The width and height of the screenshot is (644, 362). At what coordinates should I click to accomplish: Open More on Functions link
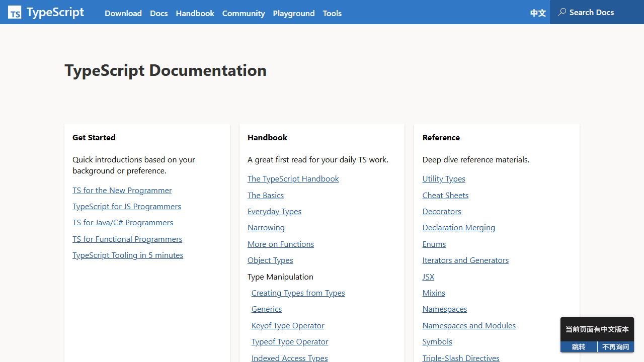coord(281,244)
